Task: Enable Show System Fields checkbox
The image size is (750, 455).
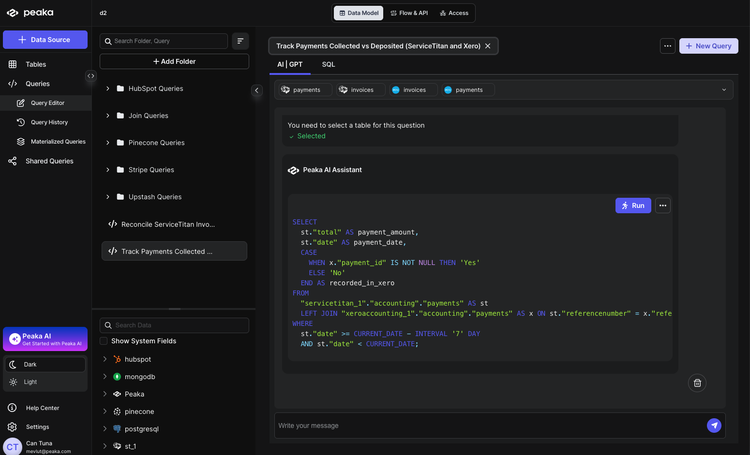Action: click(104, 341)
